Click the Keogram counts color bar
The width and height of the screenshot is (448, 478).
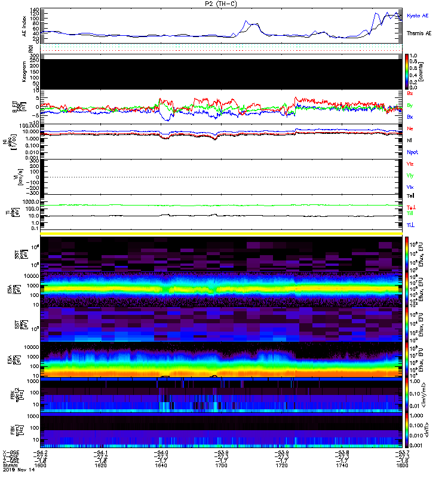point(407,72)
